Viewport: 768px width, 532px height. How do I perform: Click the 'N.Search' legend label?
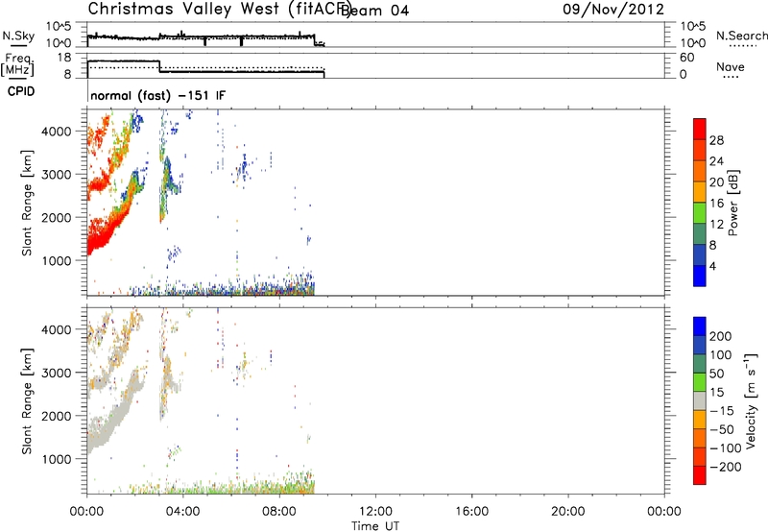742,36
